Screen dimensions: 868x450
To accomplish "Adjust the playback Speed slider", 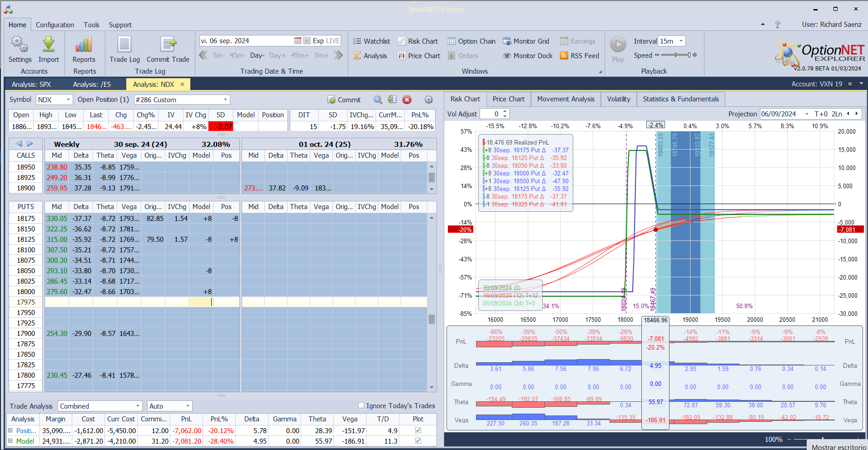I will click(676, 55).
